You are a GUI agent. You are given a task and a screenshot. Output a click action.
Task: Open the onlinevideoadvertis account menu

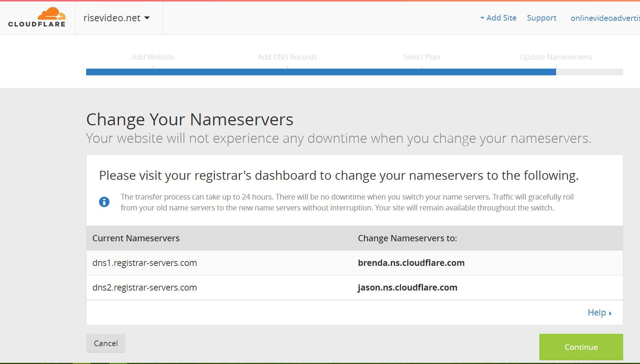pyautogui.click(x=605, y=18)
